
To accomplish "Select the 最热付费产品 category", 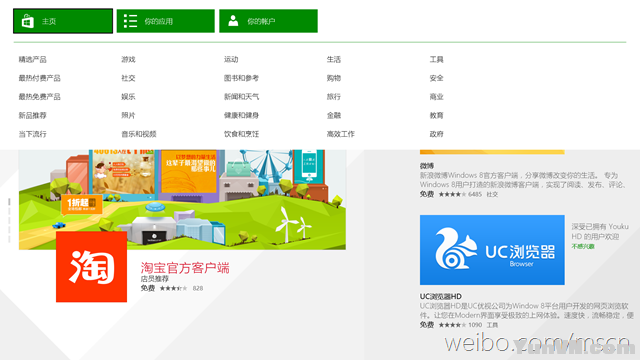I will [39, 78].
